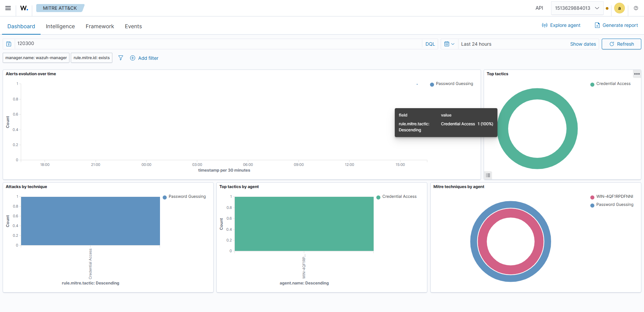Toggle WIN-4QF1RPDFNNI legend in Mitre techniques
644x312 pixels.
(612, 197)
